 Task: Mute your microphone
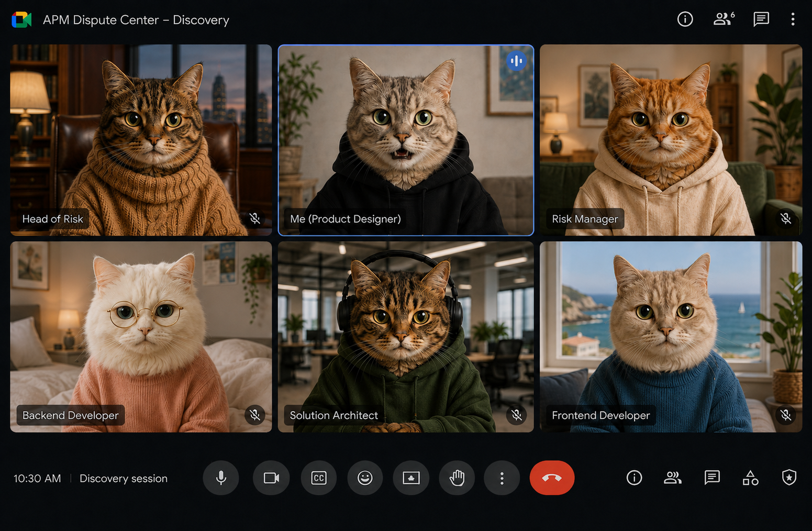(221, 478)
